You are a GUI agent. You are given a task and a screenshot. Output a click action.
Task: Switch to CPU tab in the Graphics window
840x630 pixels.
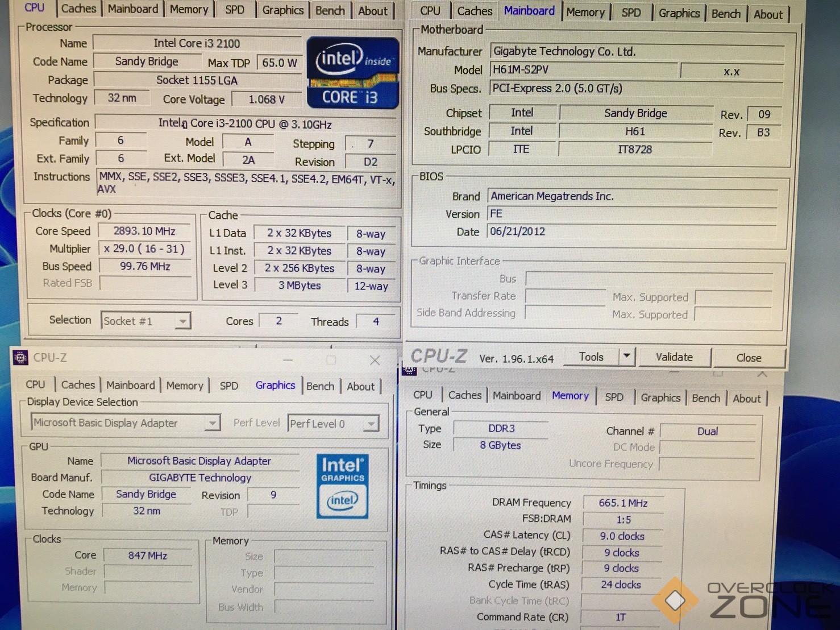[35, 384]
